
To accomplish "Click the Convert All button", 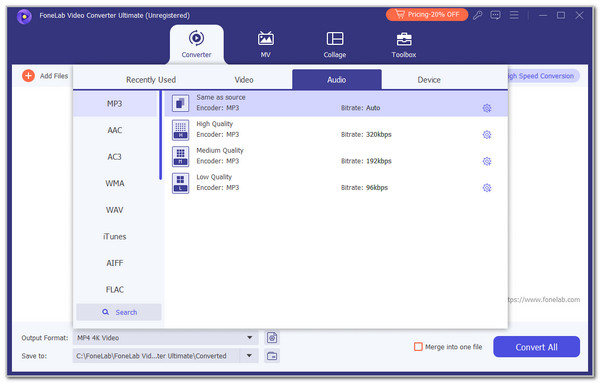I will [x=536, y=347].
